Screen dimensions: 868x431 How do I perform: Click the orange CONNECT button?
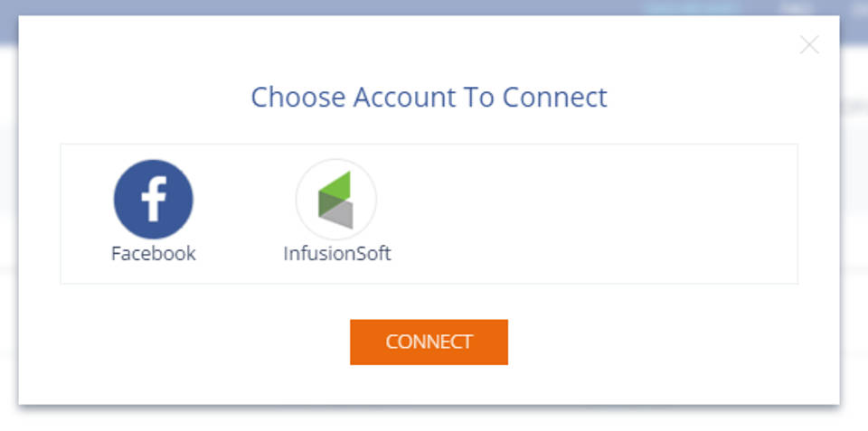click(x=429, y=342)
